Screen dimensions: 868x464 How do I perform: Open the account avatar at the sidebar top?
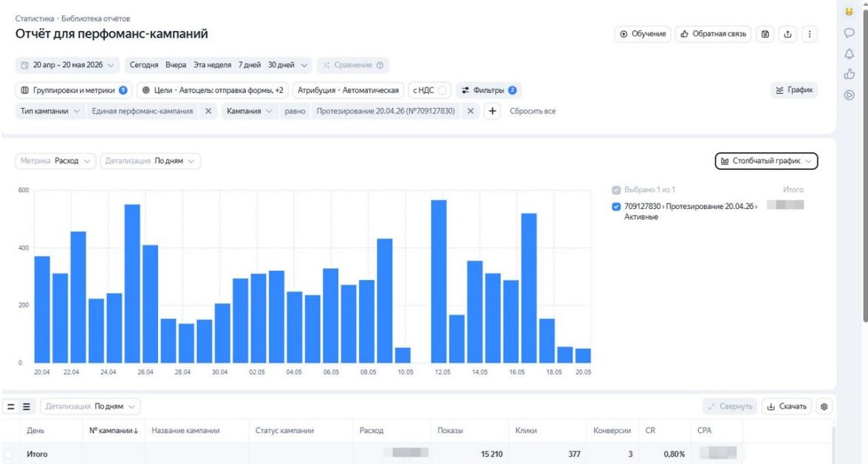tap(850, 12)
